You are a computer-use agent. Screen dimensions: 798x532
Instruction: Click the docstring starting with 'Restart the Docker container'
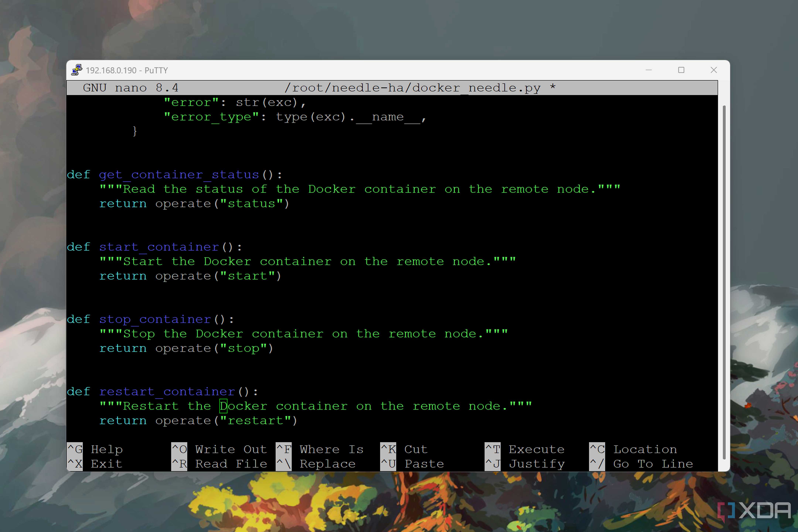click(316, 406)
